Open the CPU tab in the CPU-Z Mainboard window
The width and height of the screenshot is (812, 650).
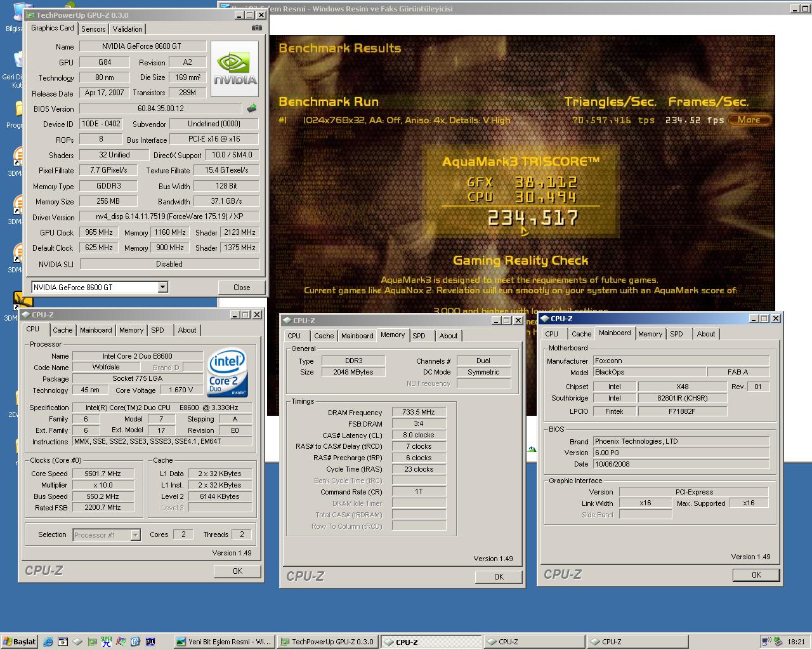552,334
